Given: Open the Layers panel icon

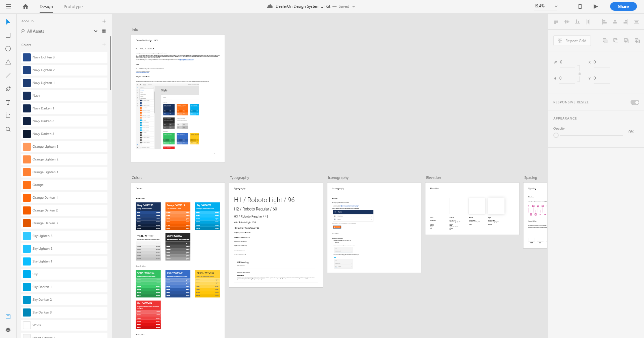Looking at the screenshot, I should point(8,330).
